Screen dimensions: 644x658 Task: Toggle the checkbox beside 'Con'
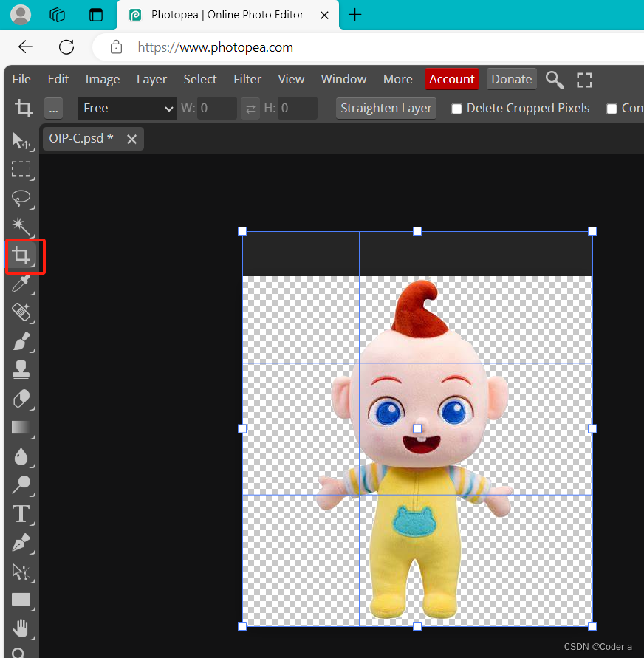(x=612, y=109)
